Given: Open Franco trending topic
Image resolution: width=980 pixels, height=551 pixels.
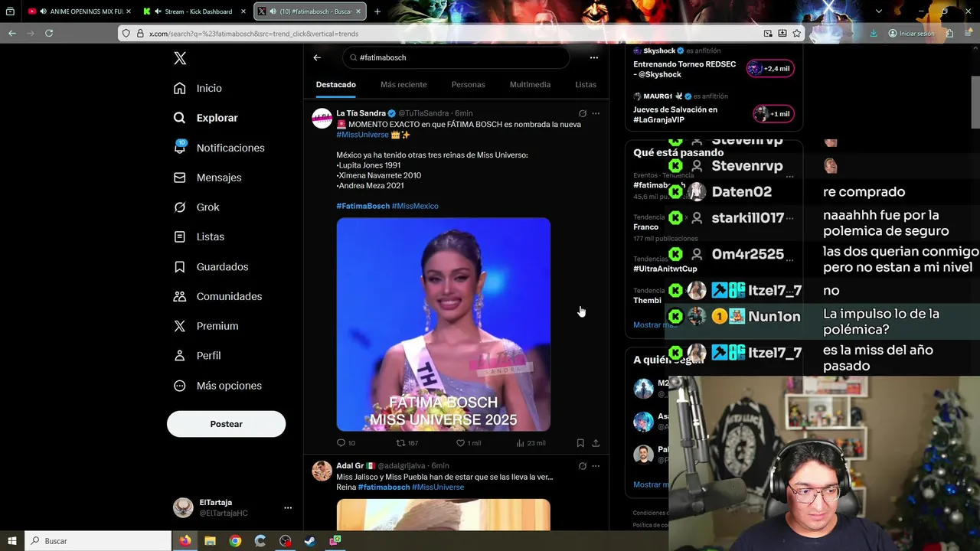Looking at the screenshot, I should [645, 227].
